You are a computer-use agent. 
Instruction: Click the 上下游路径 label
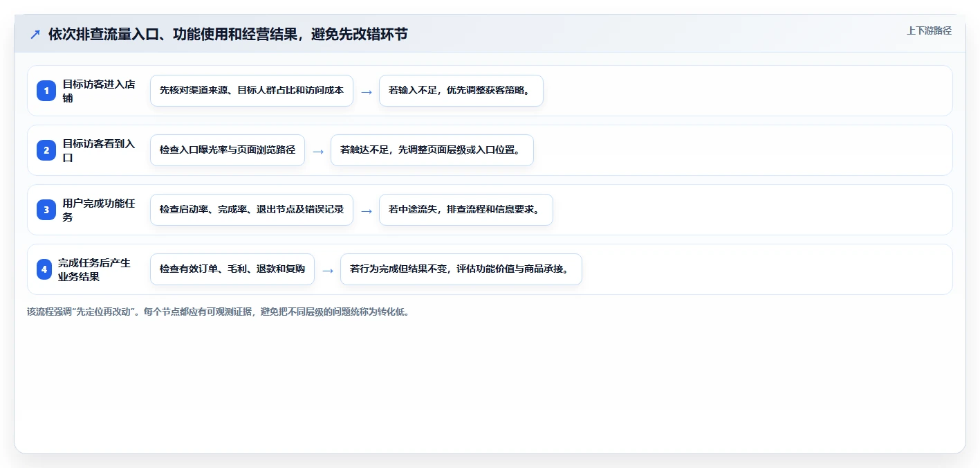930,30
